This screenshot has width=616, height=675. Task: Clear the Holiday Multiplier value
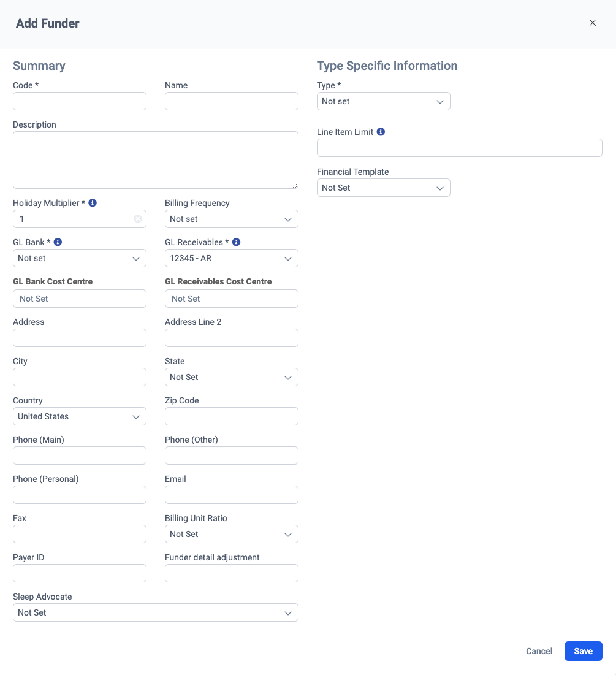coord(138,219)
